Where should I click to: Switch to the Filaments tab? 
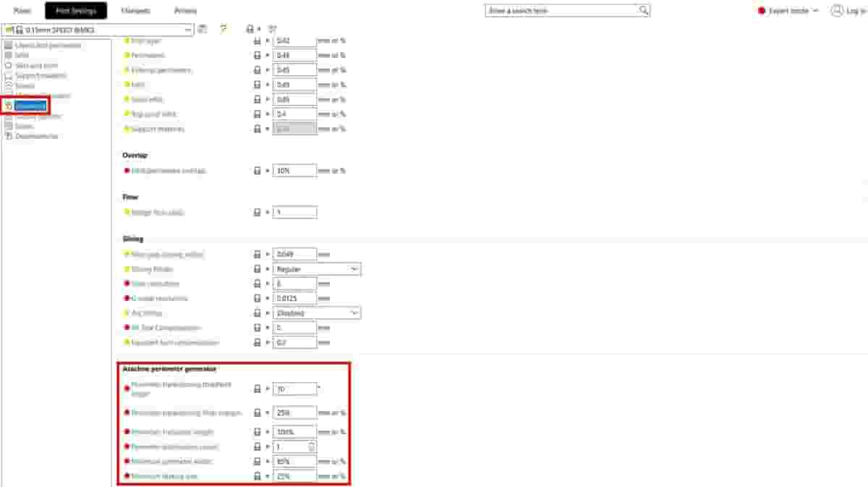[x=135, y=11]
